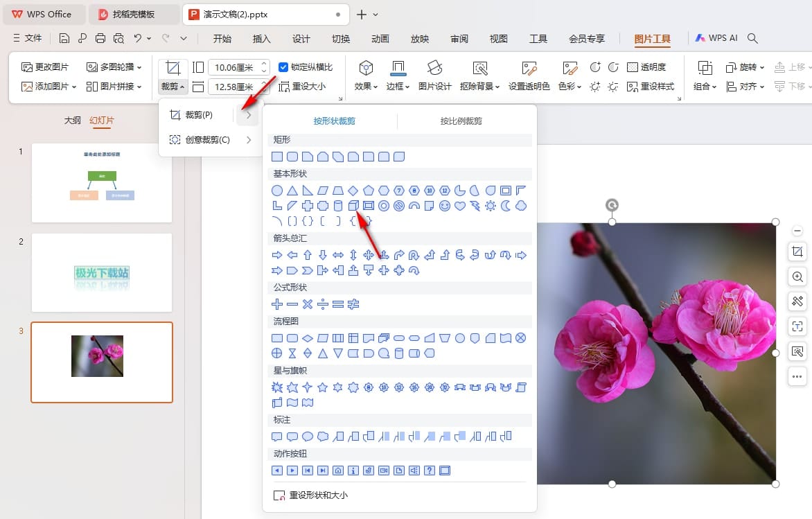Expand the 裁剪(P) submenu arrow
The image size is (812, 519).
(249, 115)
